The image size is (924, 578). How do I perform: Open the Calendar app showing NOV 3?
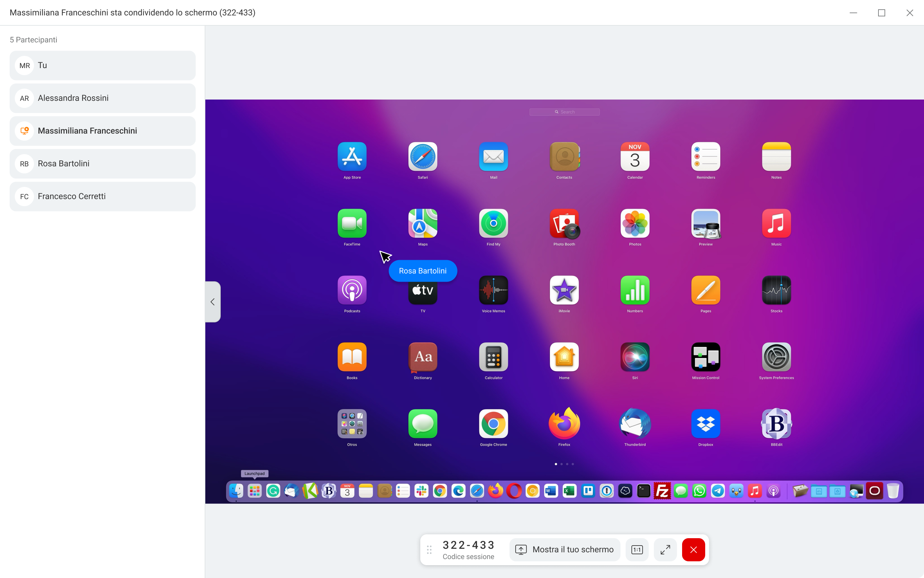(635, 157)
